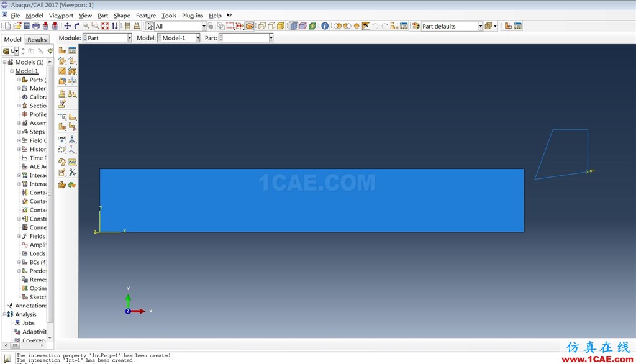
Task: Expand the Steps tree node
Action: pyautogui.click(x=19, y=132)
